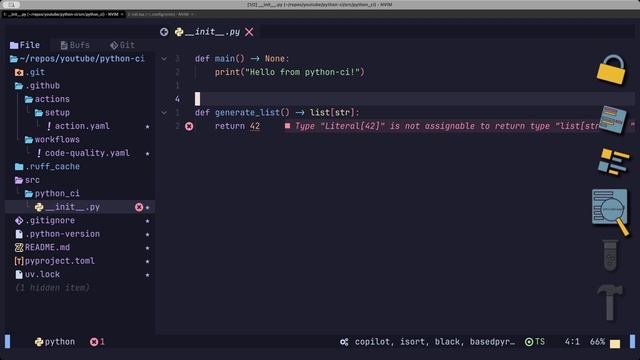The image size is (640, 360).
Task: Click the magnifying glass document icon
Action: (x=611, y=211)
